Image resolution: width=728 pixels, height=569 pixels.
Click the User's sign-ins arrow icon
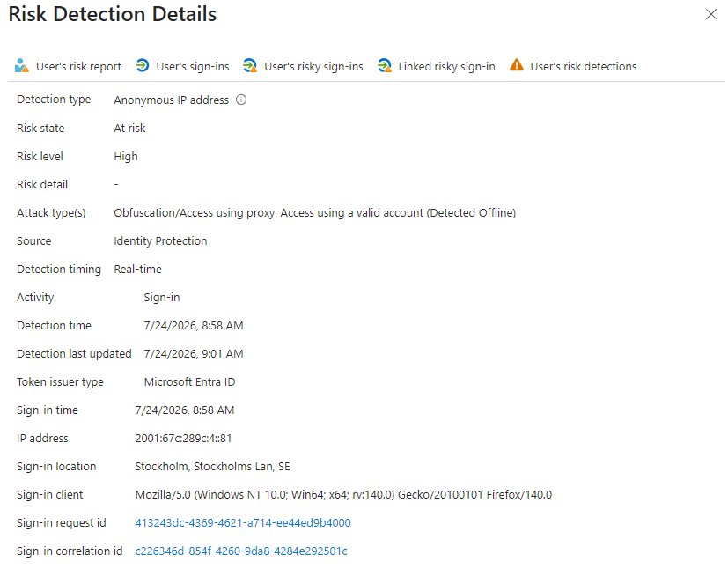pyautogui.click(x=143, y=66)
